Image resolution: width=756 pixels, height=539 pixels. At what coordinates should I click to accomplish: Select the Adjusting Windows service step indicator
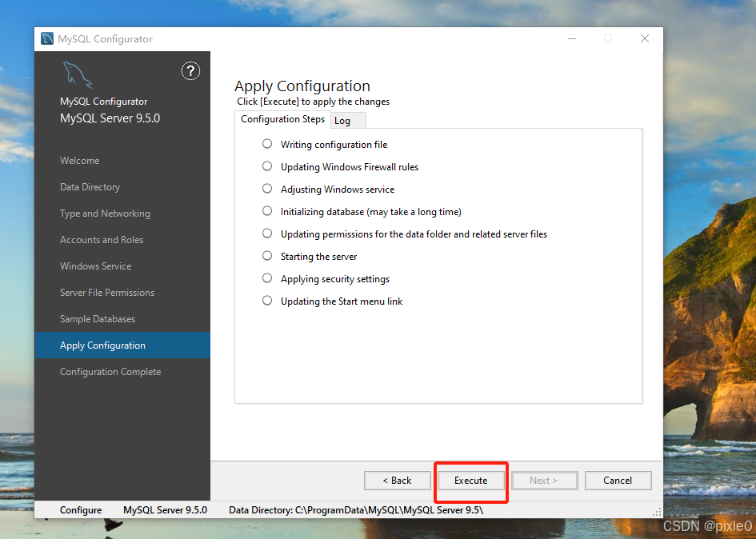pyautogui.click(x=267, y=189)
